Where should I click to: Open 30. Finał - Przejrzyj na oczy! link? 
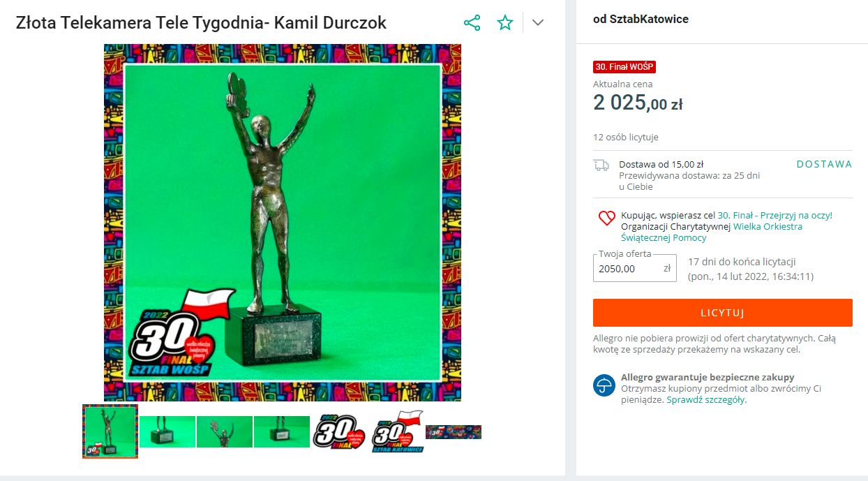775,215
